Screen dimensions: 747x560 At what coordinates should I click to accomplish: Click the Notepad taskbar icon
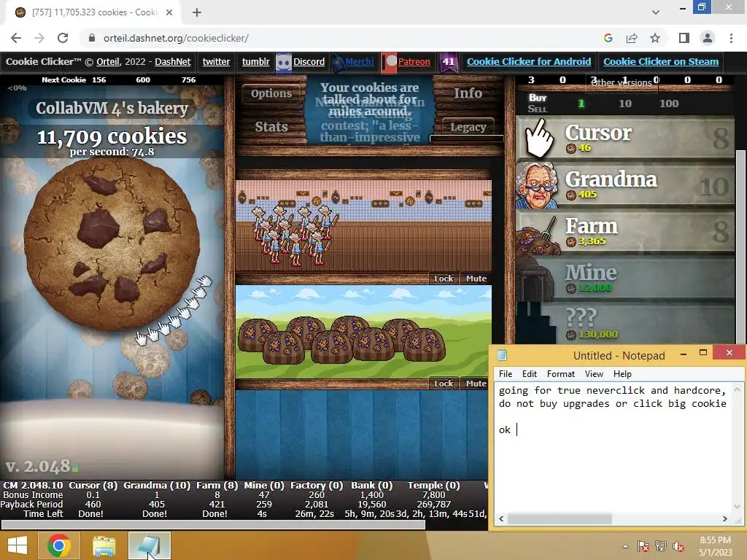pyautogui.click(x=149, y=545)
